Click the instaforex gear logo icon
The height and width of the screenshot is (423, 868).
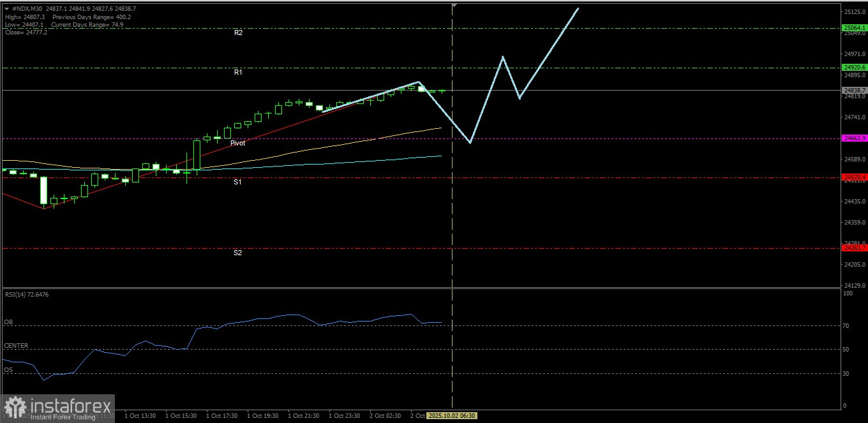[x=15, y=407]
